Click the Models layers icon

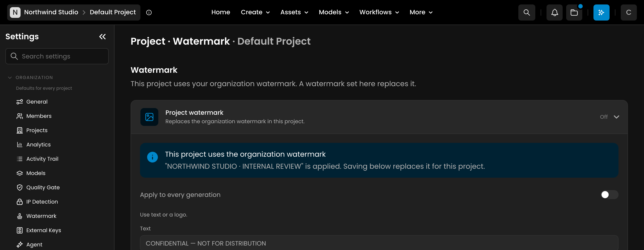coord(19,173)
